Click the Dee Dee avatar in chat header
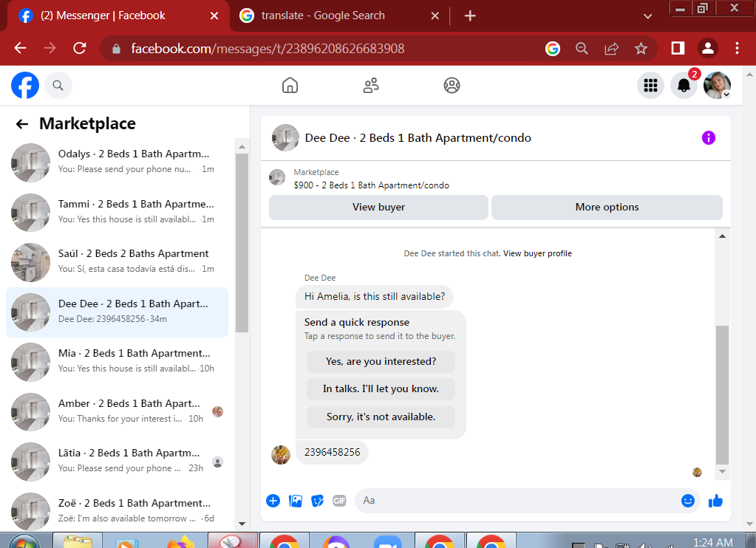 pos(285,138)
